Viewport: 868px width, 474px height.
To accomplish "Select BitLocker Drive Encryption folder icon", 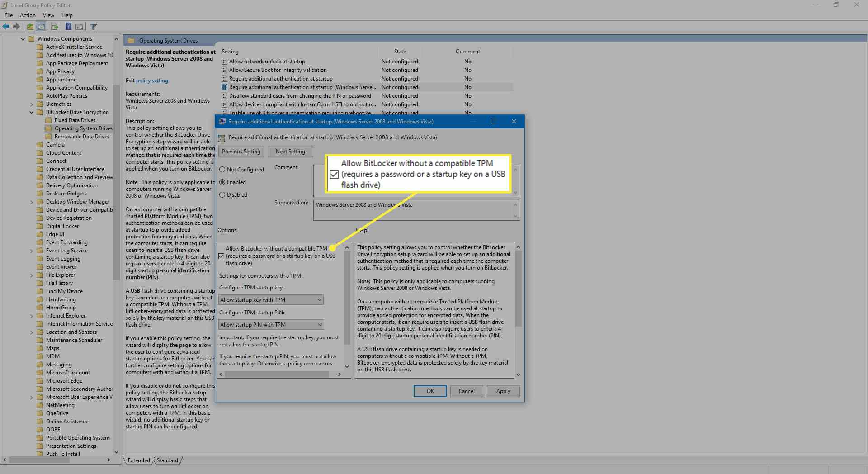I will (40, 112).
